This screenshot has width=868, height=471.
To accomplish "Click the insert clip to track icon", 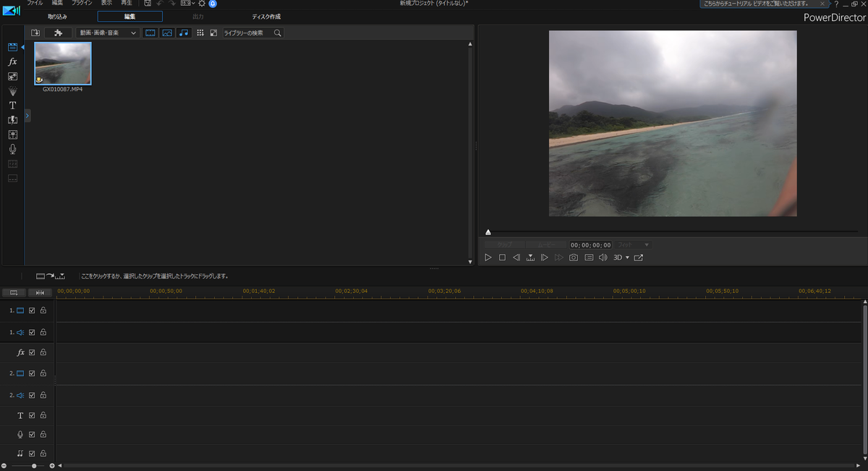I will point(51,276).
